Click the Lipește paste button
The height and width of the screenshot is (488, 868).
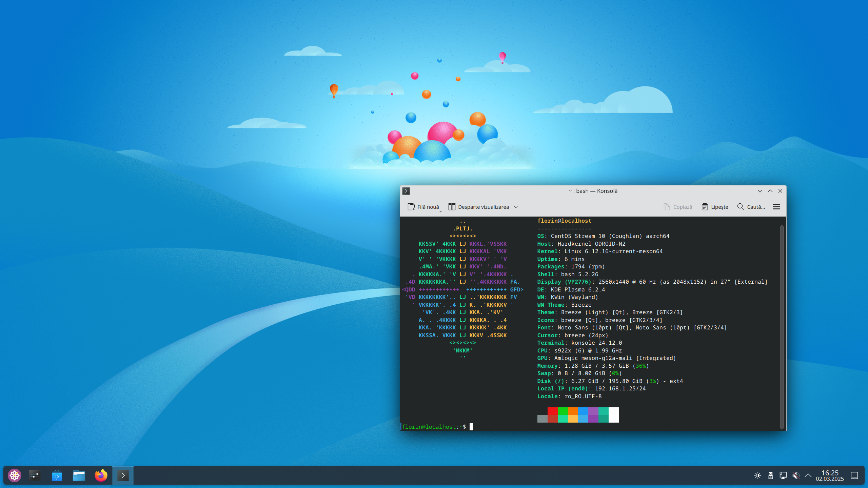(715, 207)
